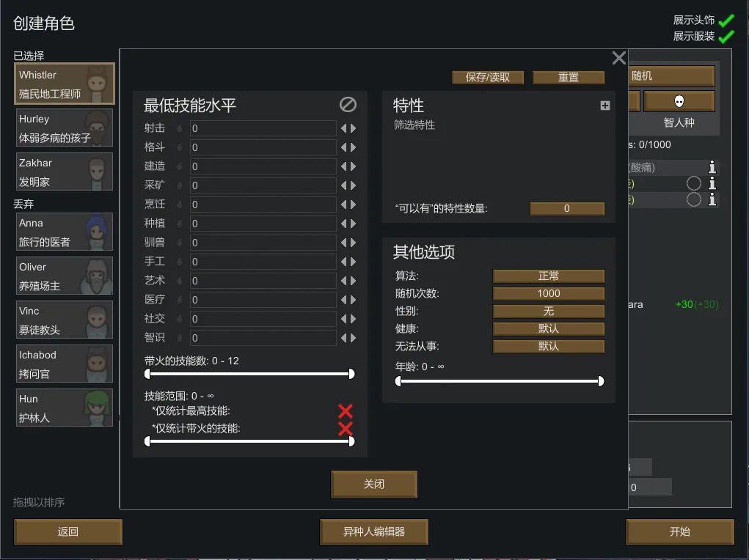Decrease 格斗 minimum skill with left arrow
This screenshot has height=560, width=749.
coord(343,147)
